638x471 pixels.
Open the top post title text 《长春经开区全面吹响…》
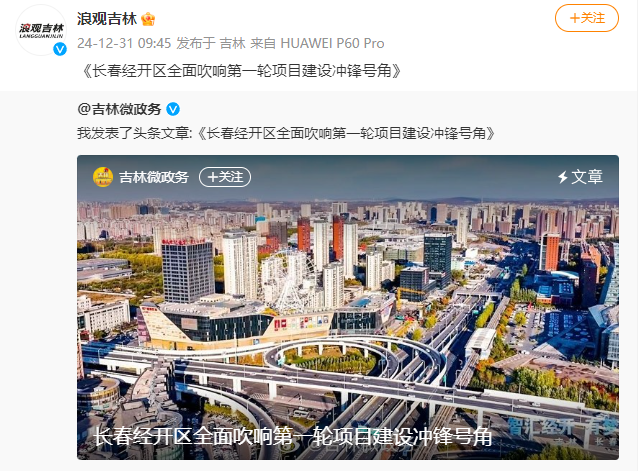click(x=240, y=71)
